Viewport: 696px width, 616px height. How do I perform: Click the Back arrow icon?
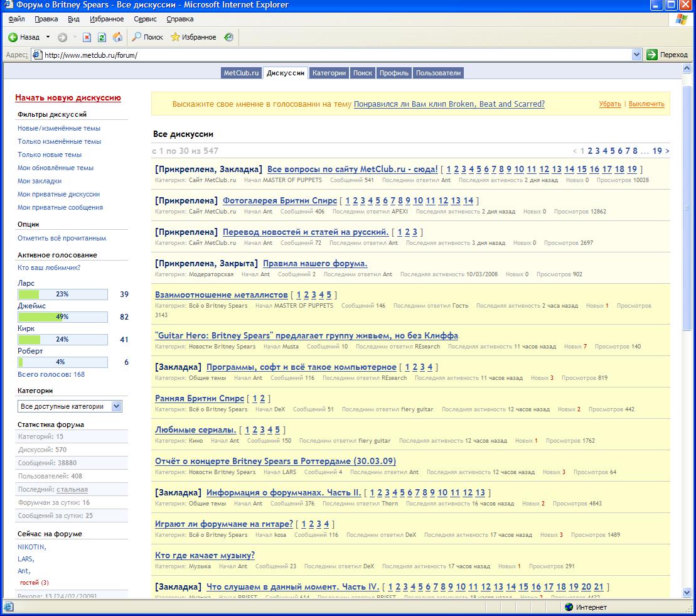[13, 37]
